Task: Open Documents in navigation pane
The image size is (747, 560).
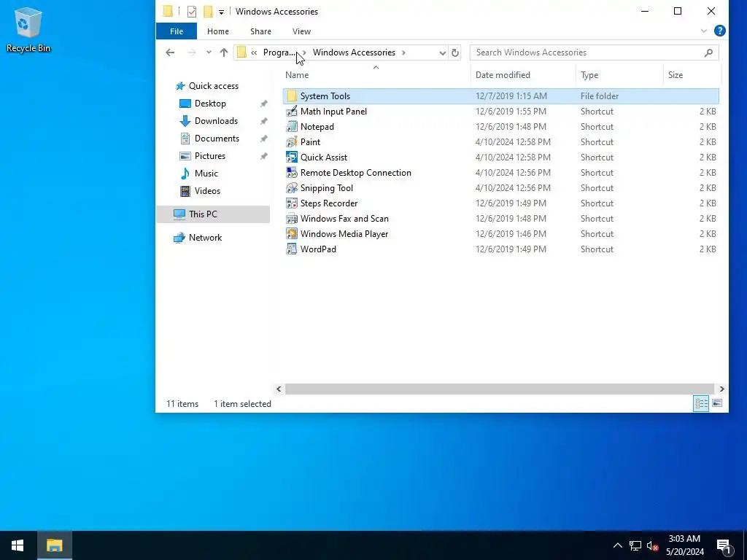Action: [x=217, y=139]
